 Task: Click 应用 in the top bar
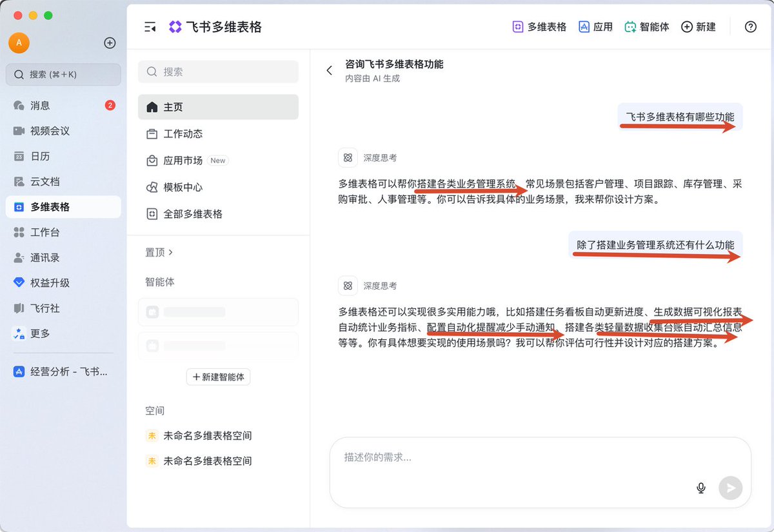coord(595,27)
